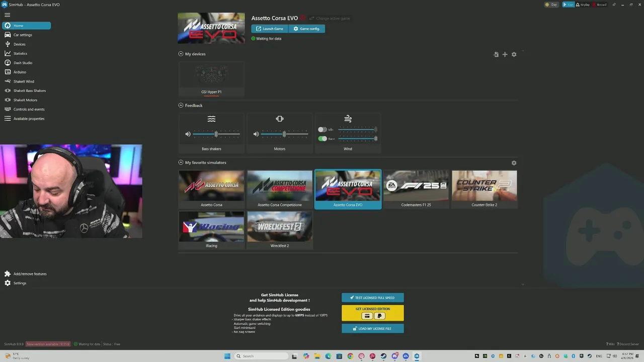
Task: Open Game config
Action: click(x=307, y=29)
